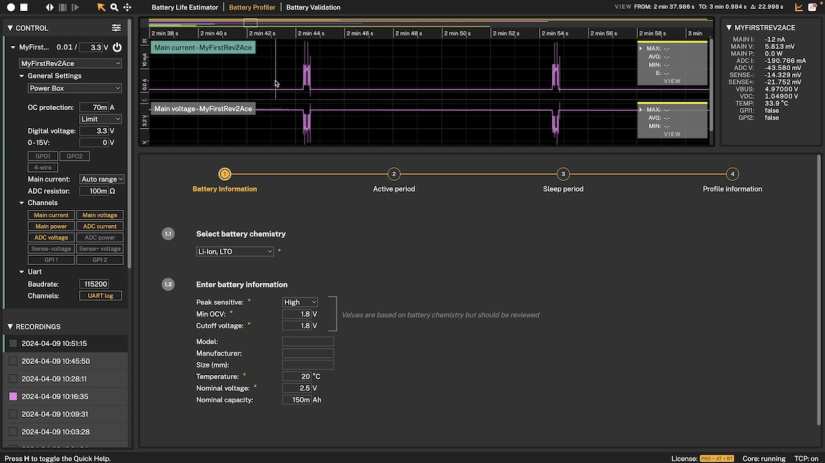
Task: Select the magnifier zoom tool
Action: (114, 7)
